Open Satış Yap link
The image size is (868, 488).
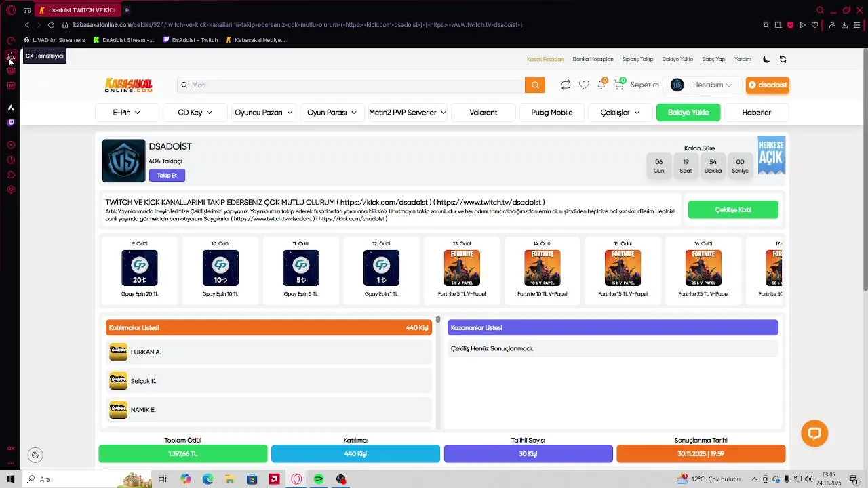pos(713,59)
